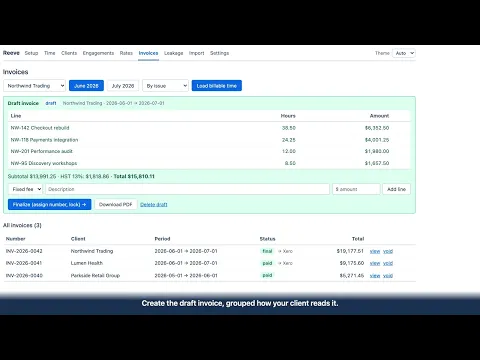View invoice INV-2026-0040
Image resolution: width=480 pixels, height=360 pixels.
375,275
